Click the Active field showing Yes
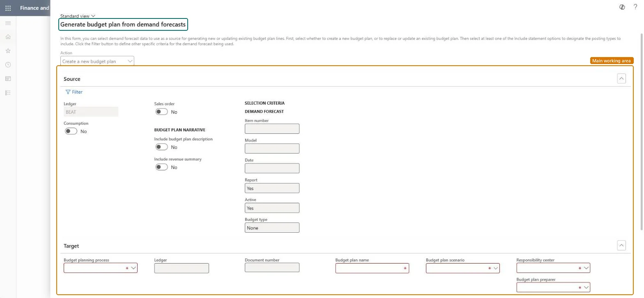Screen dimensions: 644x298 [x=272, y=208]
